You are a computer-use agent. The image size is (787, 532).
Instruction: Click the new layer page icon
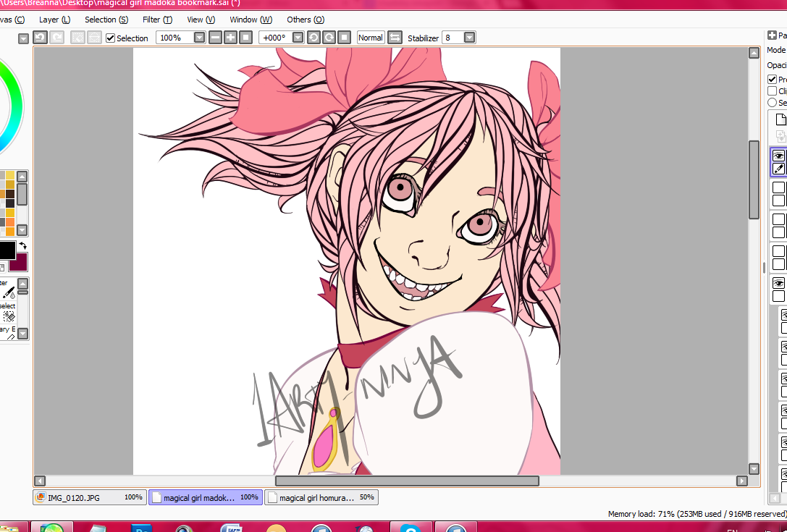pyautogui.click(x=780, y=119)
